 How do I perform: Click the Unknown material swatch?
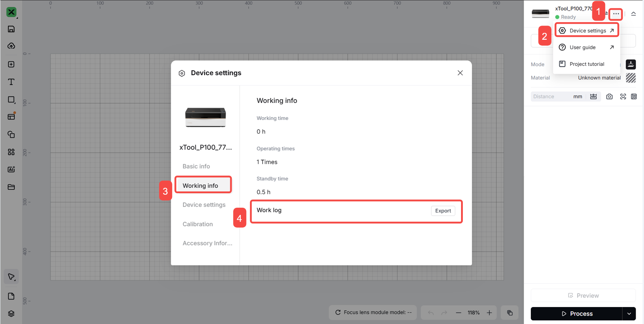point(631,78)
